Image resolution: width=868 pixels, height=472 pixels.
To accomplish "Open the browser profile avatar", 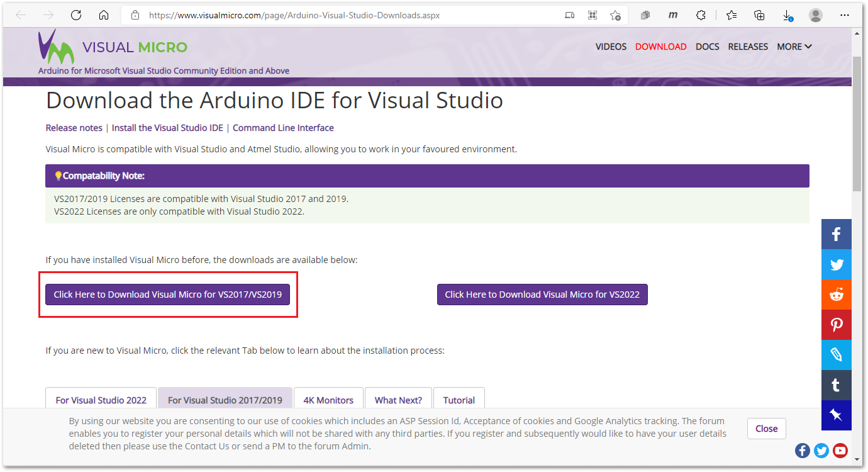I will pyautogui.click(x=816, y=16).
